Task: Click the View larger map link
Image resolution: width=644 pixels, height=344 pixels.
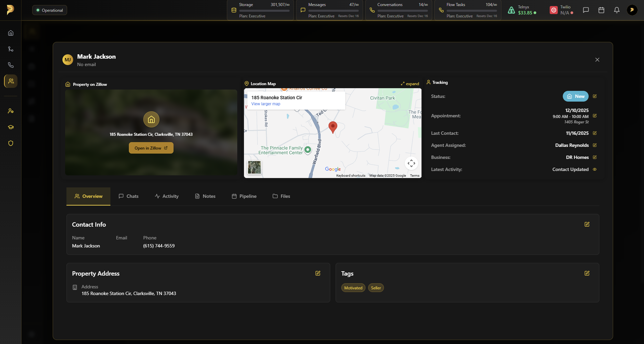Action: (x=266, y=104)
